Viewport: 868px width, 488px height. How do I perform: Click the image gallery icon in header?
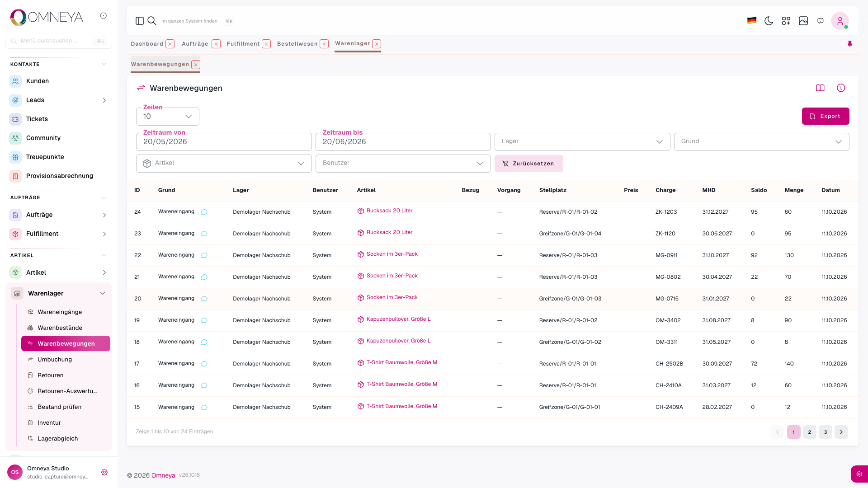[x=803, y=21]
